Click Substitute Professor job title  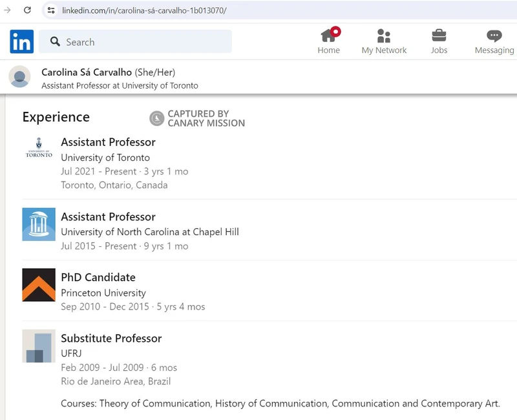(x=111, y=338)
